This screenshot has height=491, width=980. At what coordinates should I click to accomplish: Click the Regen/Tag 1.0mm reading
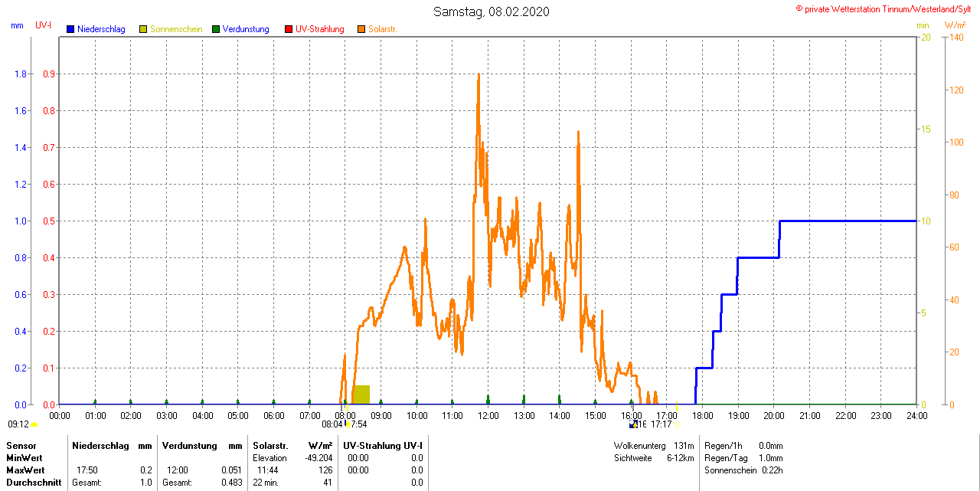[x=743, y=458]
